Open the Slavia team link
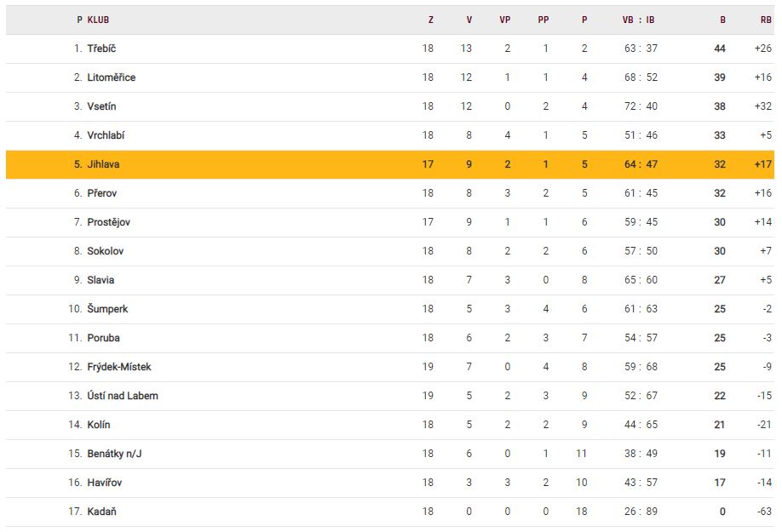 click(x=101, y=280)
